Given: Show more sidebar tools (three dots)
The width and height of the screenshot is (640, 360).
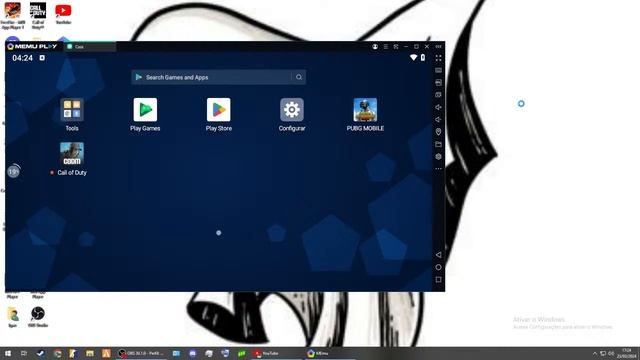Looking at the screenshot, I should [438, 169].
